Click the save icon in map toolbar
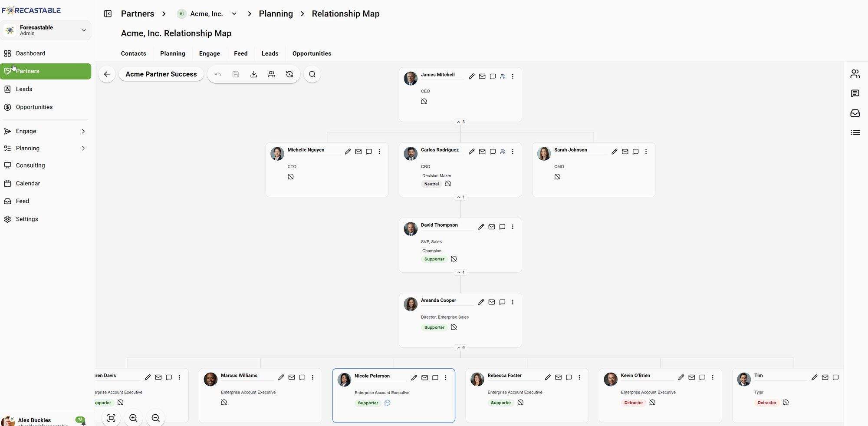Screen dimensions: 868x426 pos(236,74)
